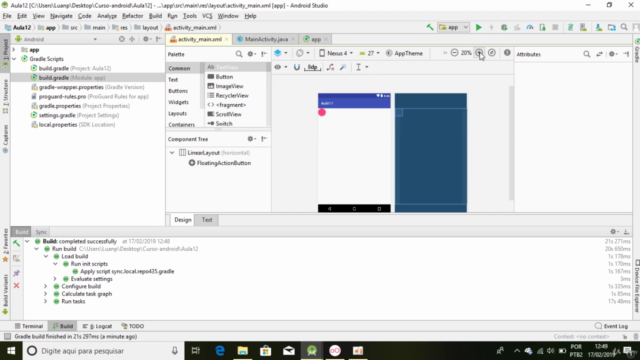640x360 pixels.
Task: Open guidelines dropdown in design toolbar
Action: click(362, 67)
